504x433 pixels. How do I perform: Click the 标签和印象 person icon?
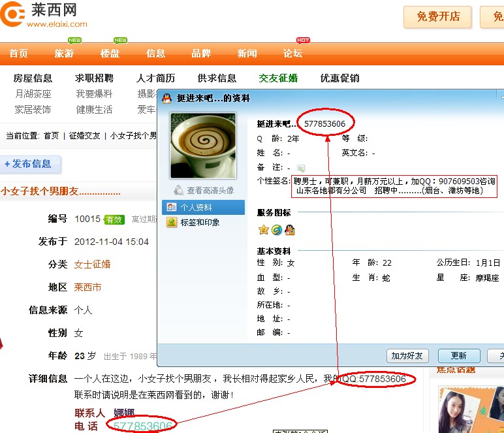pos(172,222)
